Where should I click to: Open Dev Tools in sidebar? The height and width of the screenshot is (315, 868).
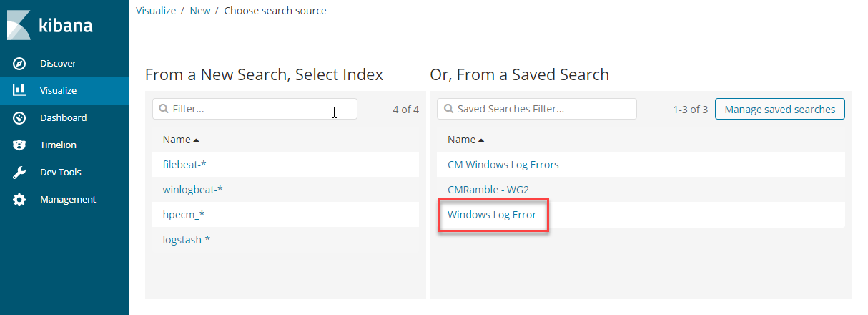(x=64, y=173)
